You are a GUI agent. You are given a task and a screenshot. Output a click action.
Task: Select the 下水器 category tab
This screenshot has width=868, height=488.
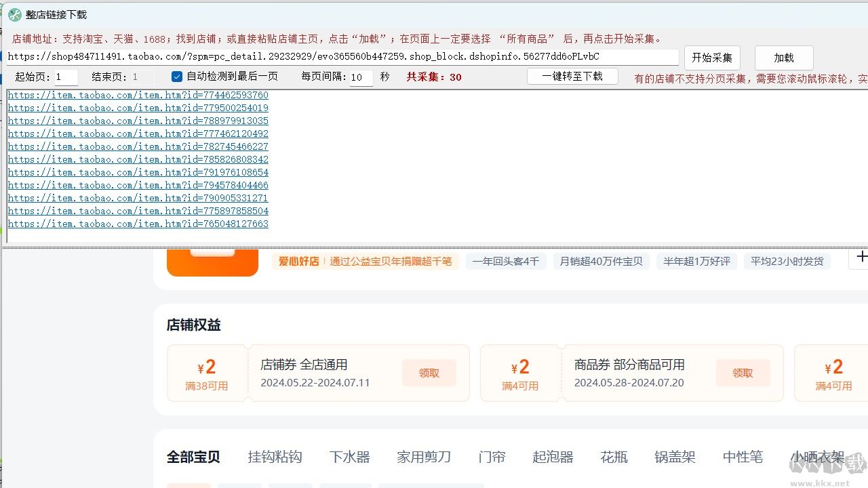(x=350, y=457)
